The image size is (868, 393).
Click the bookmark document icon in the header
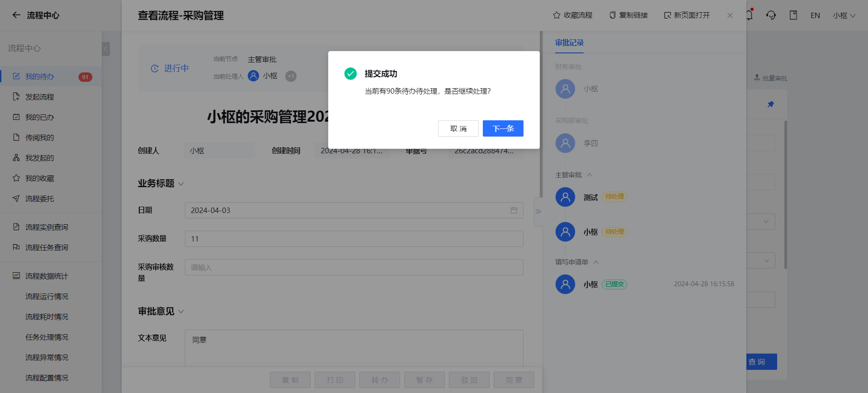(793, 15)
